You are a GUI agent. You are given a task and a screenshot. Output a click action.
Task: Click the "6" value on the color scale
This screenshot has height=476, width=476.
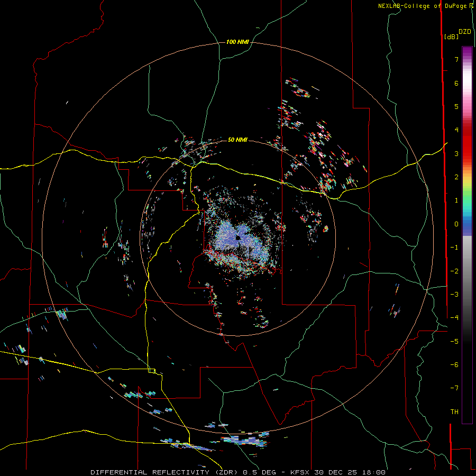pyautogui.click(x=456, y=83)
